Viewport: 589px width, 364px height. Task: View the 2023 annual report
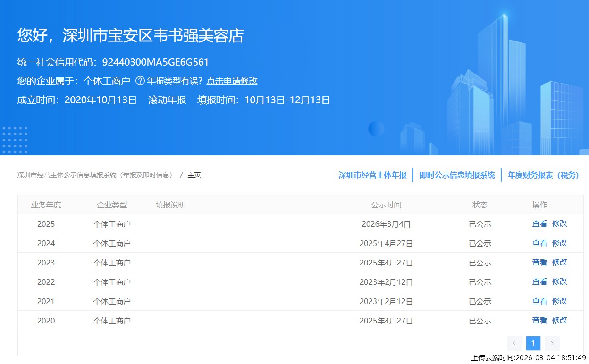point(539,263)
